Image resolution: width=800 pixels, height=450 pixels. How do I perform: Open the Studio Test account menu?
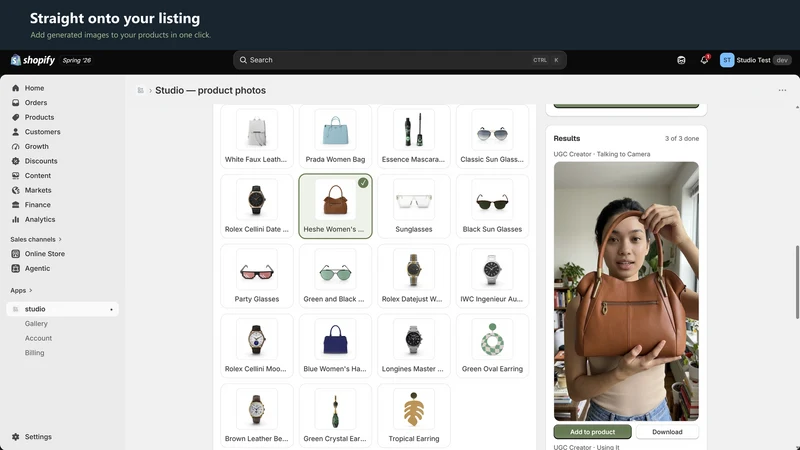click(x=755, y=60)
